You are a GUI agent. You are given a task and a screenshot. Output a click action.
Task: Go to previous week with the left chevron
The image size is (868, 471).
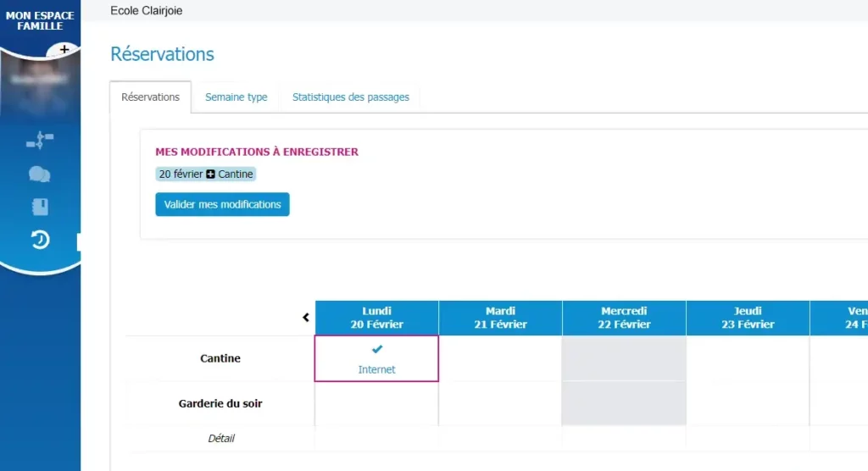tap(305, 317)
